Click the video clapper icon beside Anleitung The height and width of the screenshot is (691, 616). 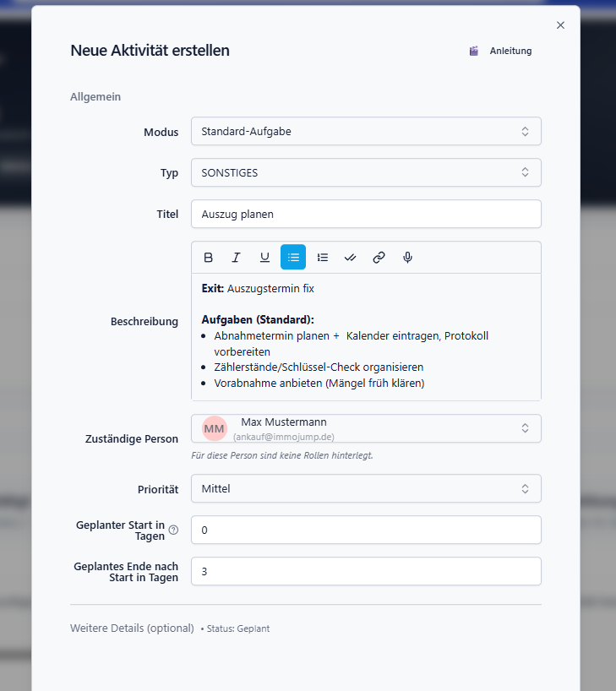click(472, 50)
